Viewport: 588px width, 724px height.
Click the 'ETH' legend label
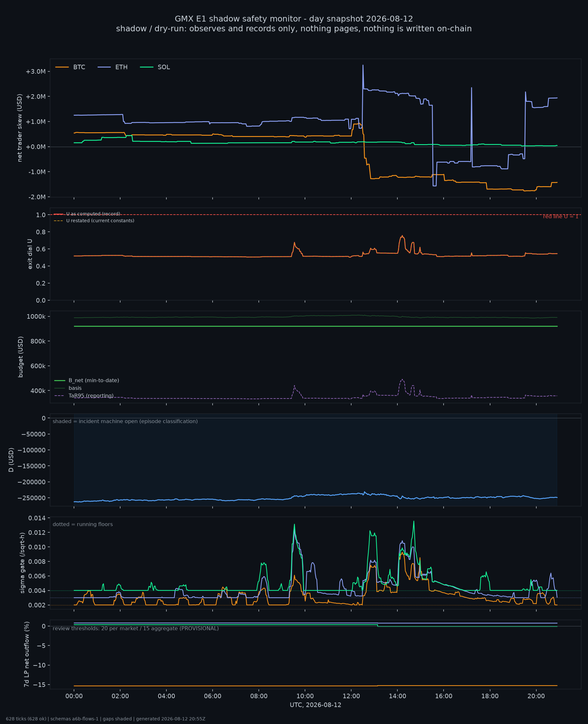click(121, 67)
